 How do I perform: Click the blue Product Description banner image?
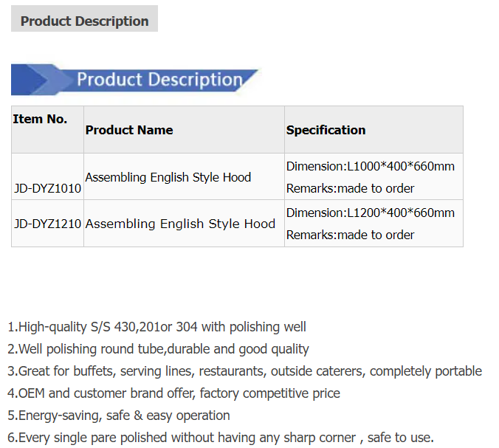click(x=135, y=80)
